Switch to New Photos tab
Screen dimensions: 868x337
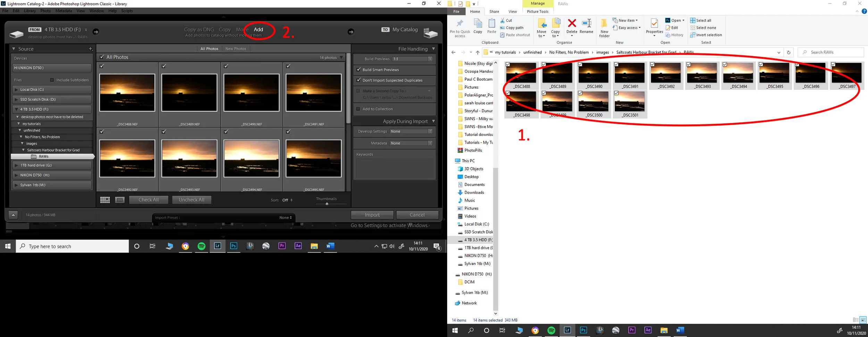pyautogui.click(x=236, y=49)
